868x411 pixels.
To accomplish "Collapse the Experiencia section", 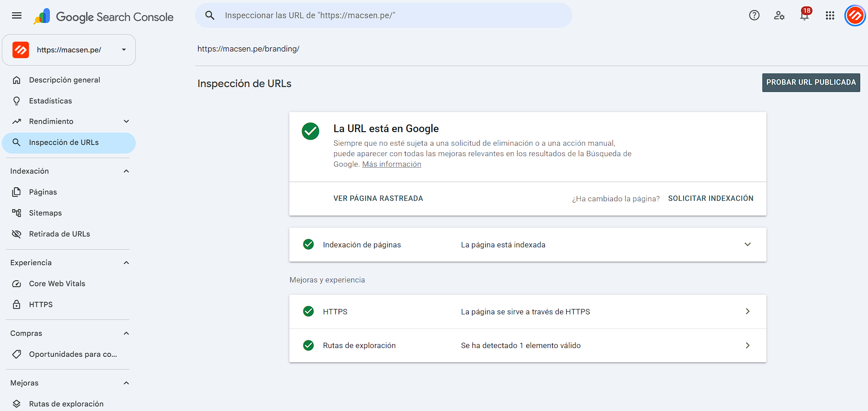I will click(x=126, y=262).
